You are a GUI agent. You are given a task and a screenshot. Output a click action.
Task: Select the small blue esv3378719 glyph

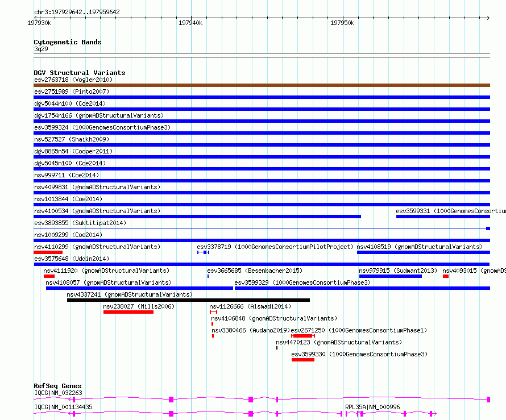[x=204, y=252]
